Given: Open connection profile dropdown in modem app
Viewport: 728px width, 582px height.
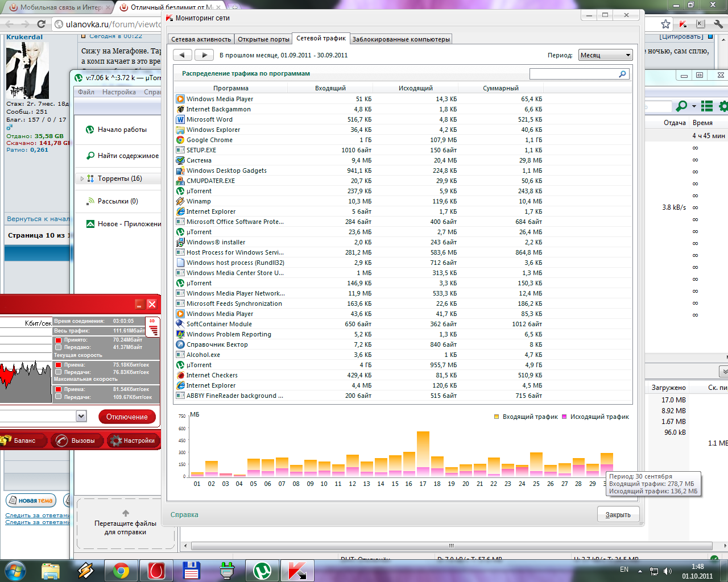Looking at the screenshot, I should pyautogui.click(x=81, y=417).
